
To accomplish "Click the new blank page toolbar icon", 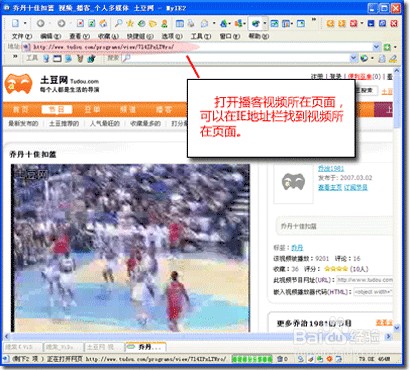I will (x=15, y=23).
